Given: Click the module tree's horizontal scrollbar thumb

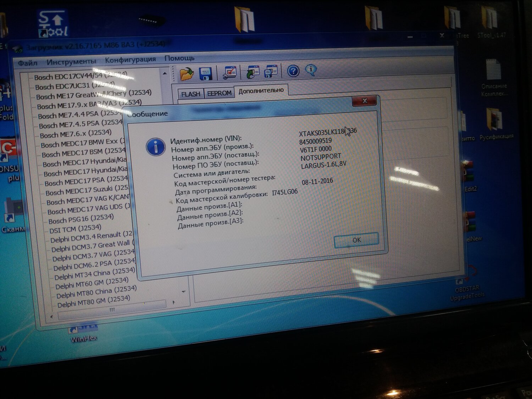Looking at the screenshot, I should 112,310.
